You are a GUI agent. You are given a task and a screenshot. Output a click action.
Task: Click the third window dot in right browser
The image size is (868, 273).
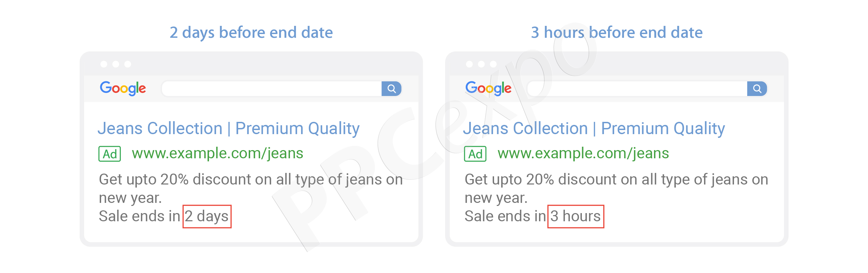point(493,64)
